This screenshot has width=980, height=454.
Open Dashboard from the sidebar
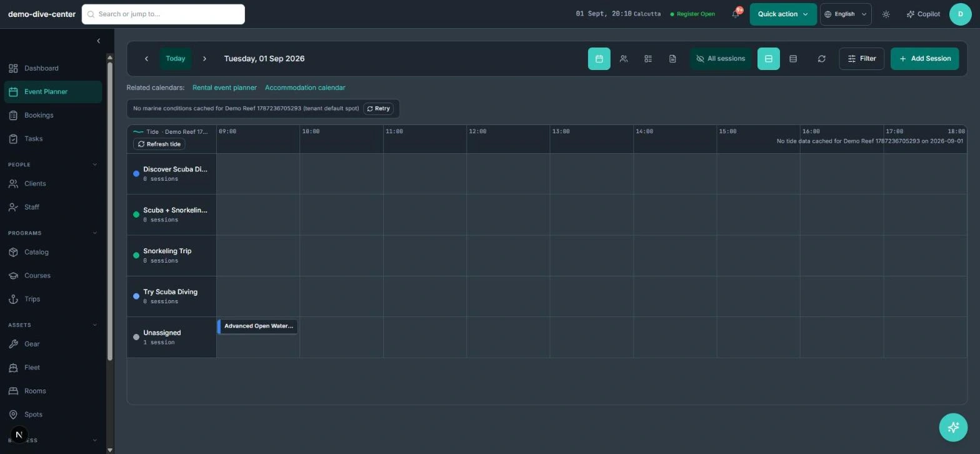[x=52, y=68]
